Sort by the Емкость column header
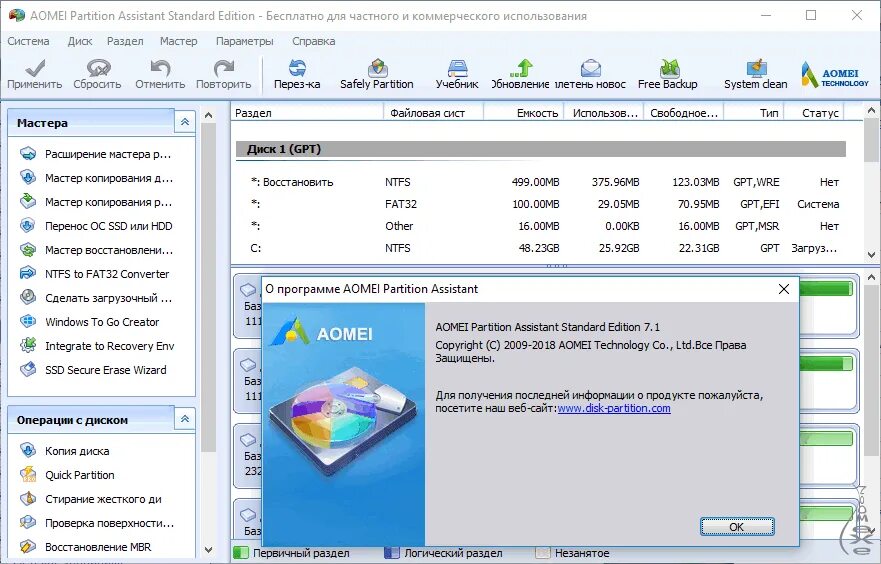Screen dimensions: 881x564 coord(524,113)
